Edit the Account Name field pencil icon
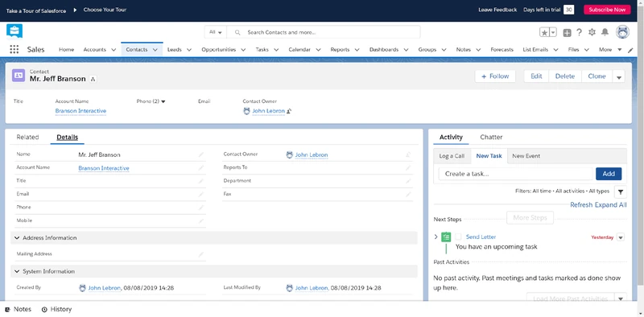The width and height of the screenshot is (644, 317). [x=200, y=168]
